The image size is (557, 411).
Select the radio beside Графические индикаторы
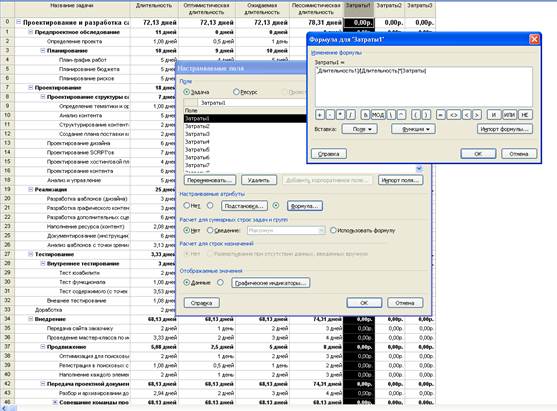(220, 282)
